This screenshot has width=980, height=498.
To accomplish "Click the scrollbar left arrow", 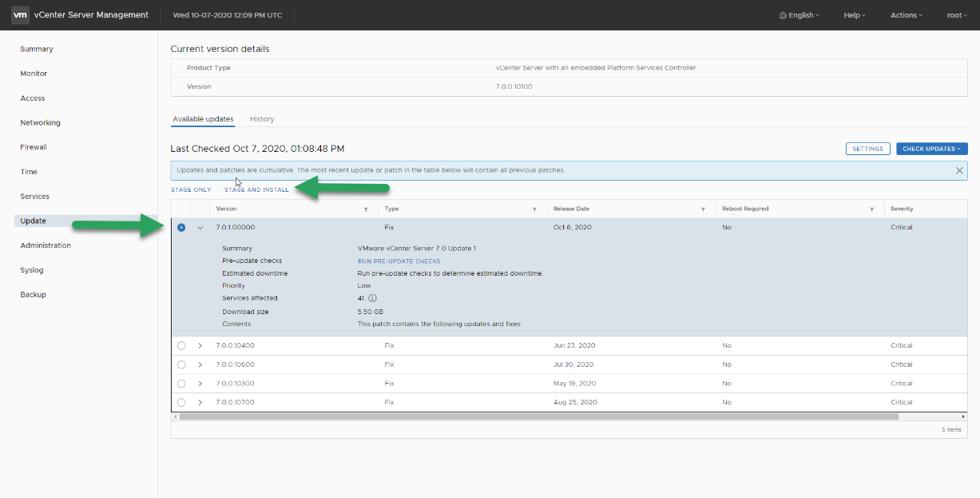I will (175, 416).
